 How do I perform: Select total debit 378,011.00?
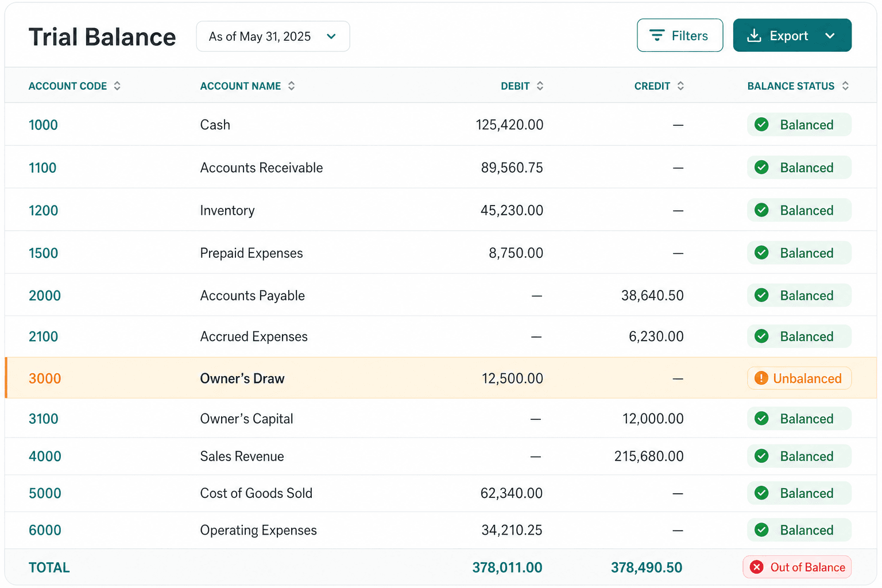pyautogui.click(x=507, y=567)
